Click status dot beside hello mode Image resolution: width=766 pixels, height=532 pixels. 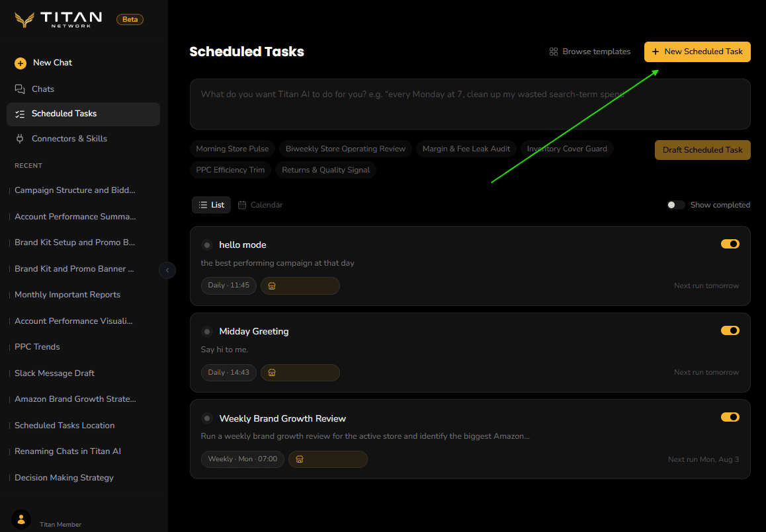tap(207, 245)
